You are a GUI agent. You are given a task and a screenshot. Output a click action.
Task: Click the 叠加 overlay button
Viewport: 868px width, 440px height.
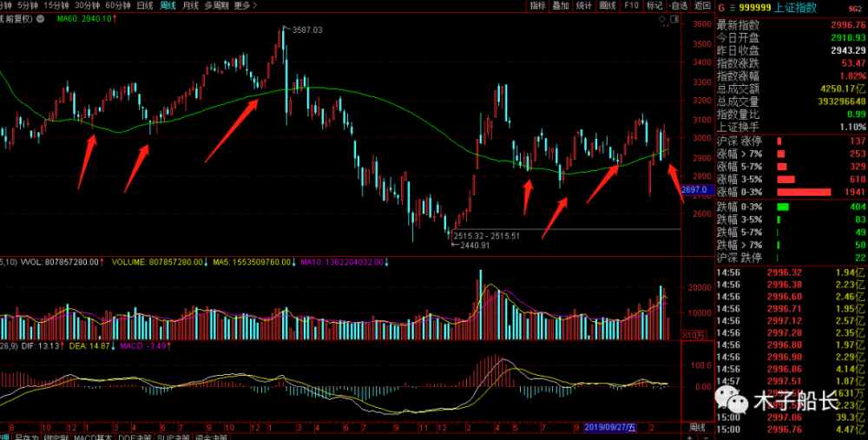click(x=561, y=5)
